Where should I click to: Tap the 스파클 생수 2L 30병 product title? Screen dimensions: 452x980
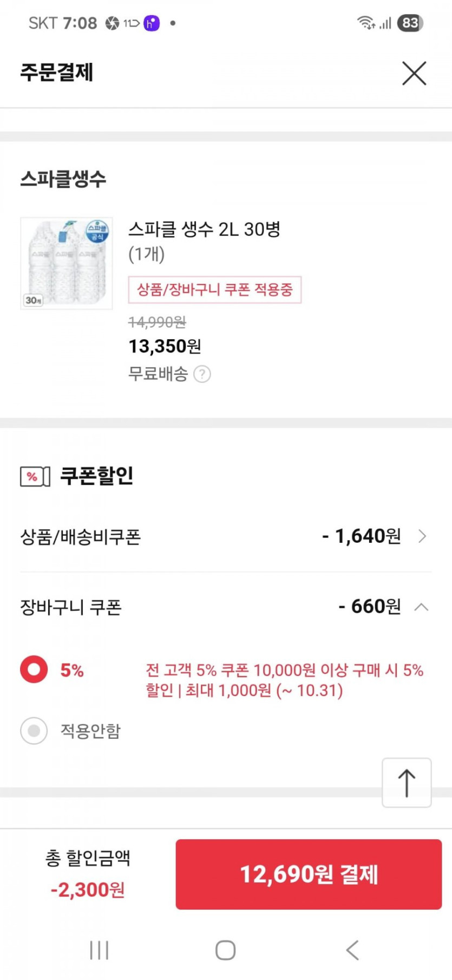point(204,229)
